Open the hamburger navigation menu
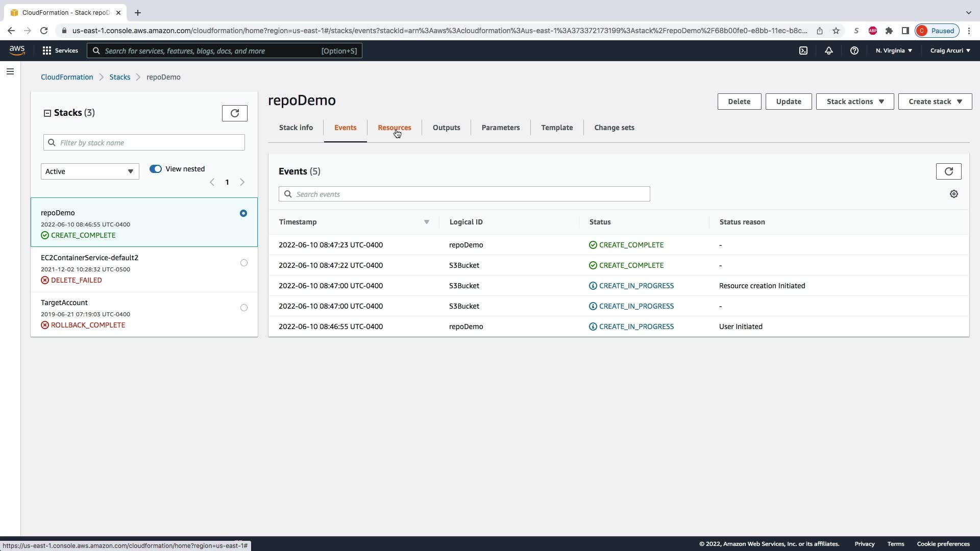The image size is (980, 551). click(x=10, y=71)
